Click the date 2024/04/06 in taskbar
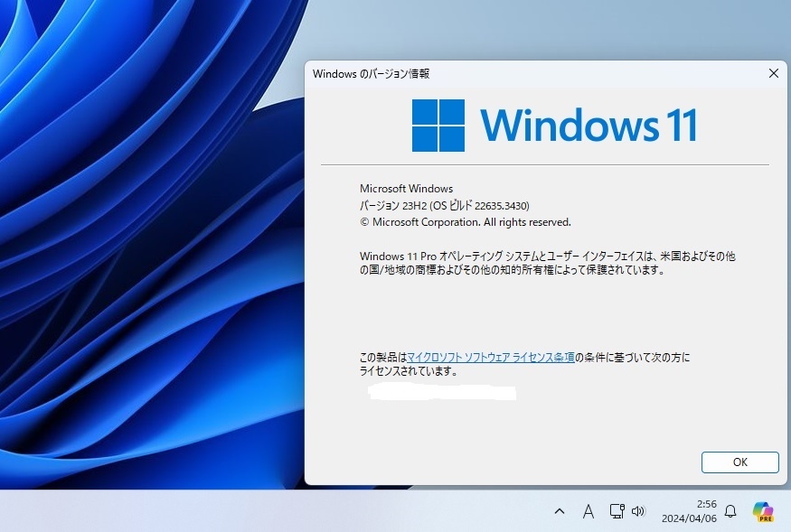The image size is (791, 532). 689,518
